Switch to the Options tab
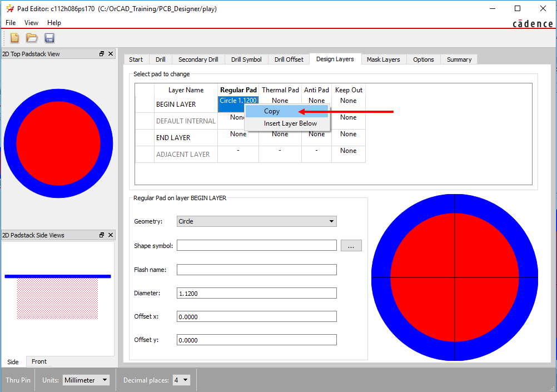 [424, 59]
